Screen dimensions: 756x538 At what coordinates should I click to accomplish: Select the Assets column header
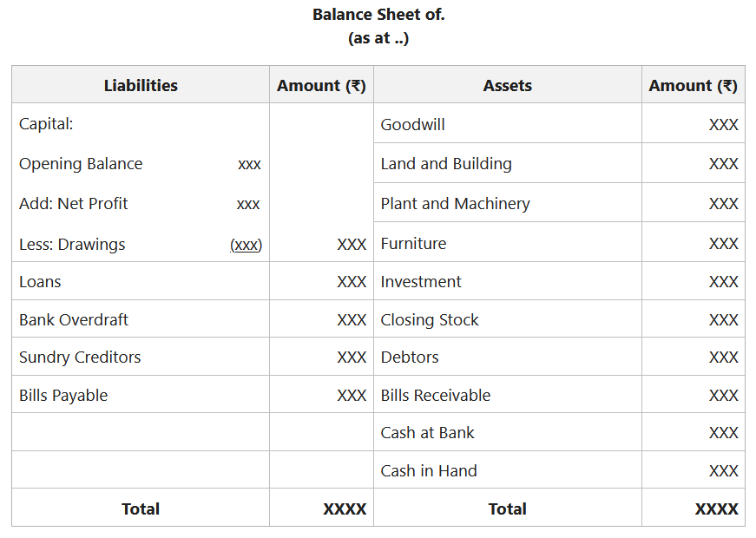pos(507,85)
